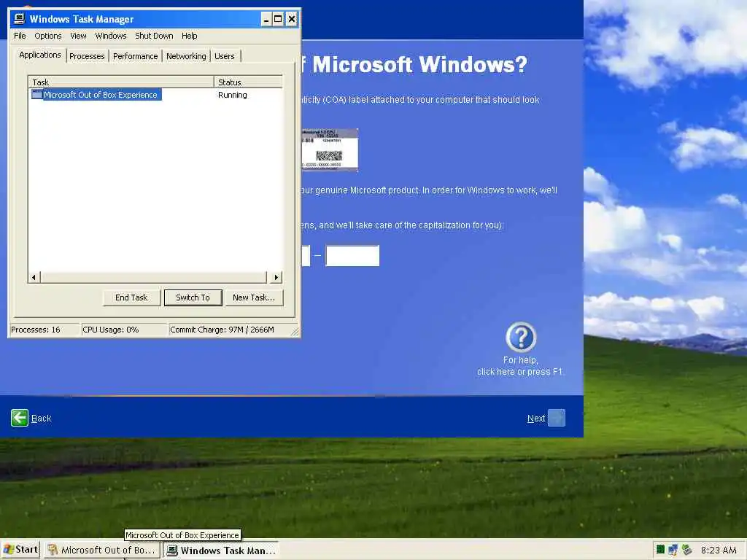
Task: Open the Help menu in Task Manager
Action: point(189,36)
